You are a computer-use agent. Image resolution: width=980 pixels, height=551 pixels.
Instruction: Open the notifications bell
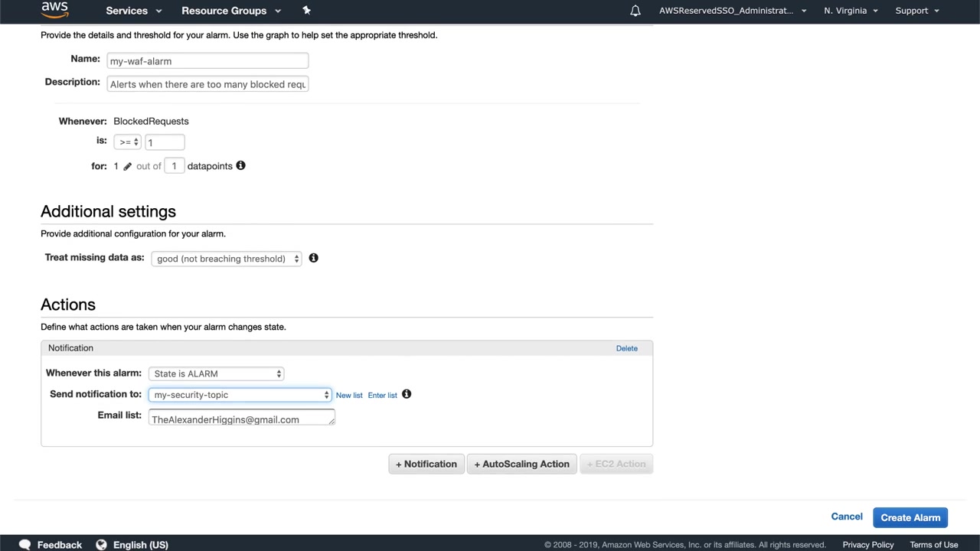coord(635,11)
